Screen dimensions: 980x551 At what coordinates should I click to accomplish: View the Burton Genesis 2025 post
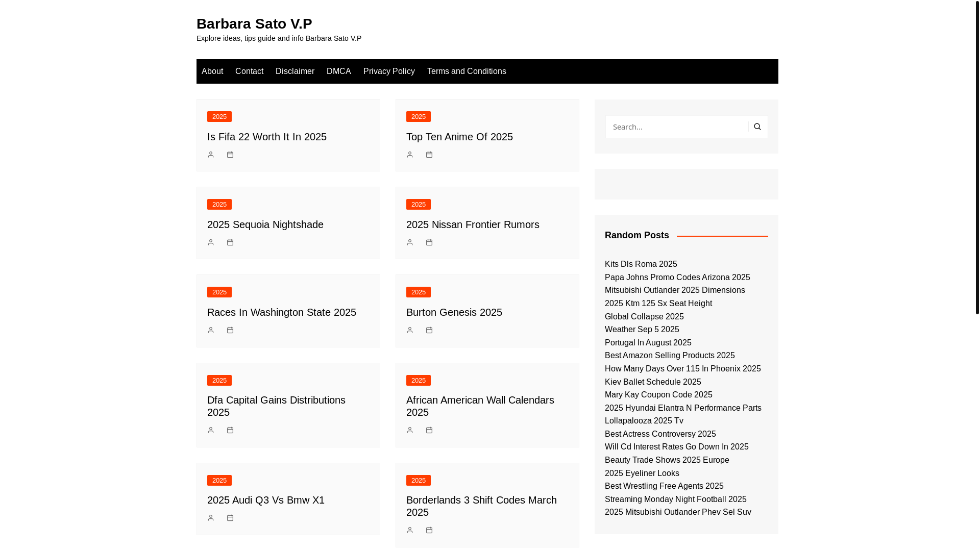pos(454,312)
